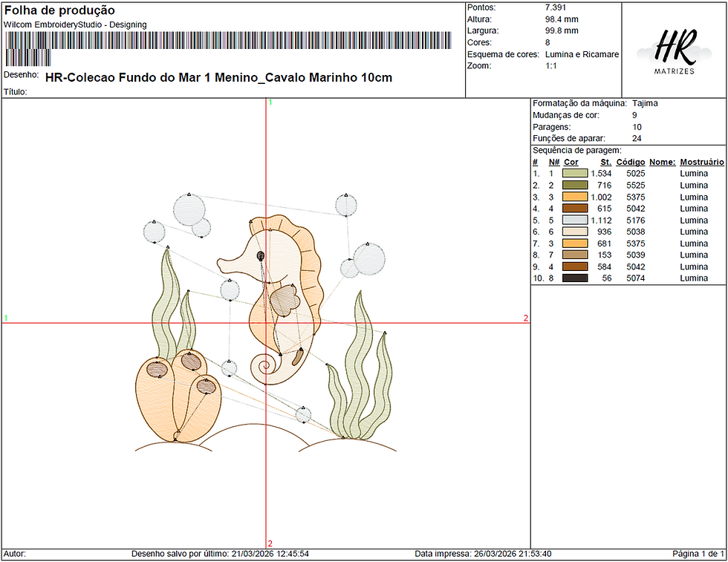Viewport: 728px width, 562px height.
Task: Click the 'Desenho salvo por último' timestamp
Action: tap(220, 554)
